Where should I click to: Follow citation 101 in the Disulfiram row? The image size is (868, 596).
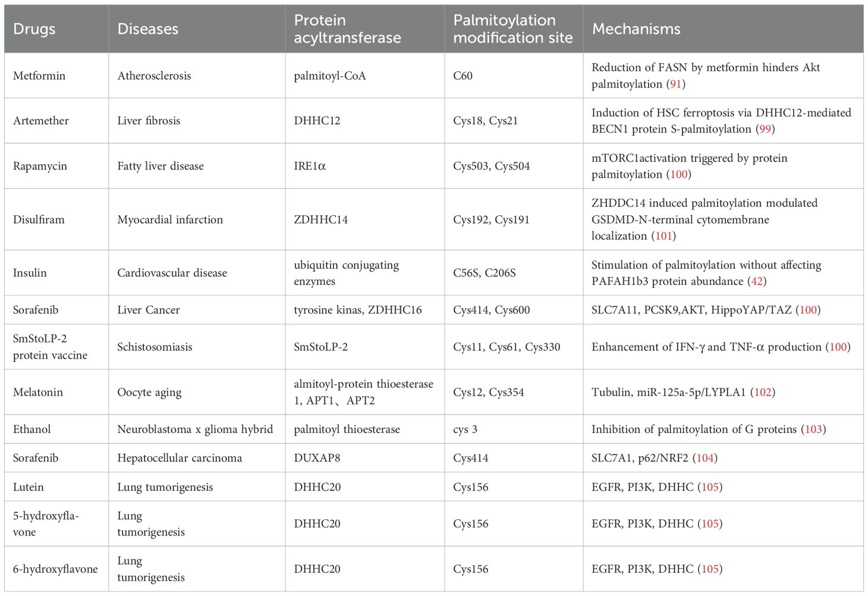[663, 236]
